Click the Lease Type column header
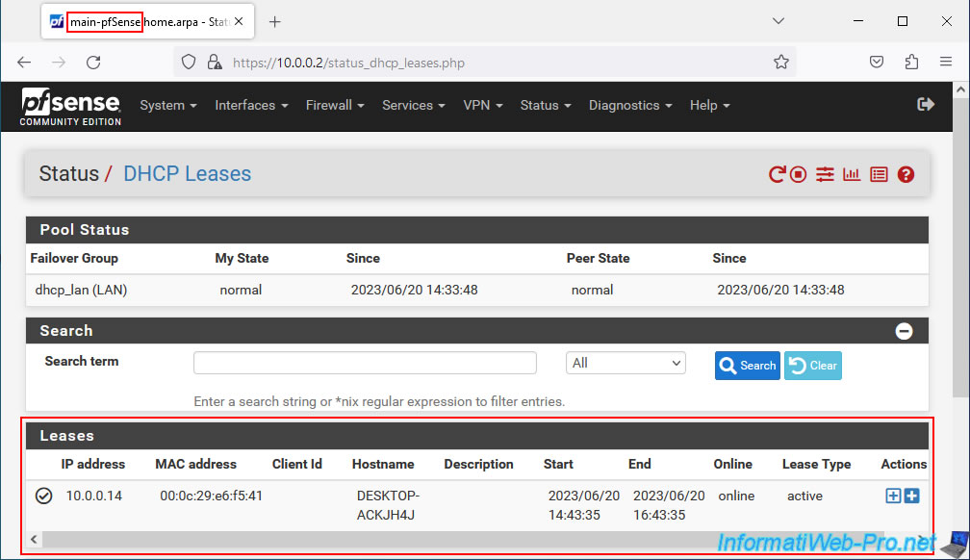Screen dimensions: 970x560 tap(817, 465)
